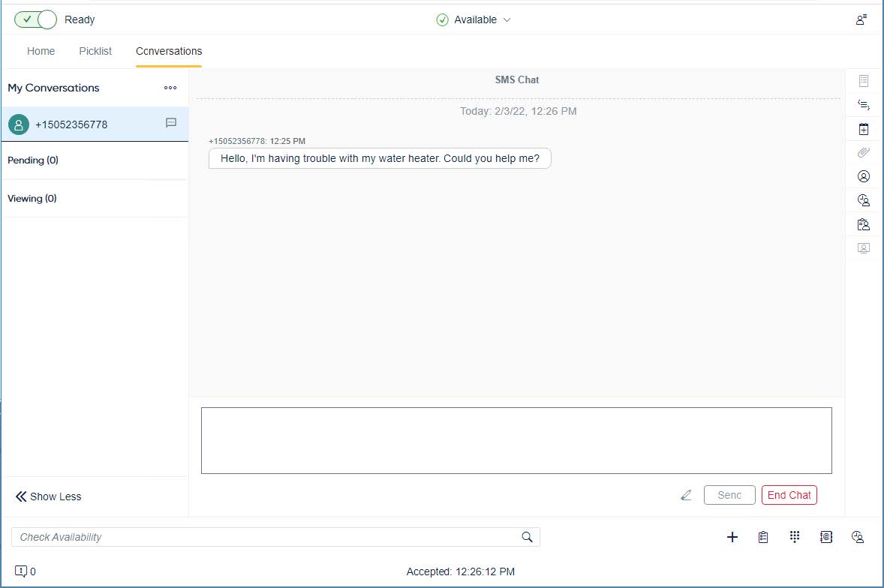Viewport: 884px width, 588px height.
Task: Open the address book icon
Action: [826, 537]
